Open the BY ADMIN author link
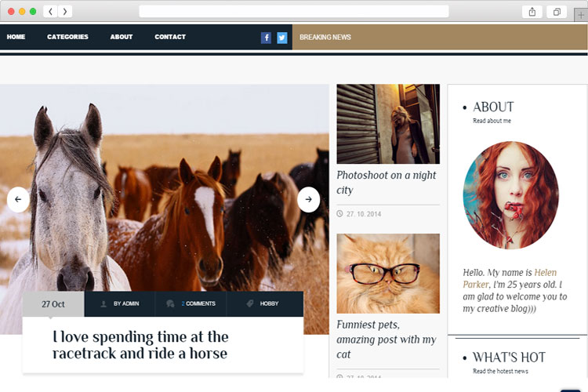This screenshot has height=392, width=588. [x=126, y=303]
